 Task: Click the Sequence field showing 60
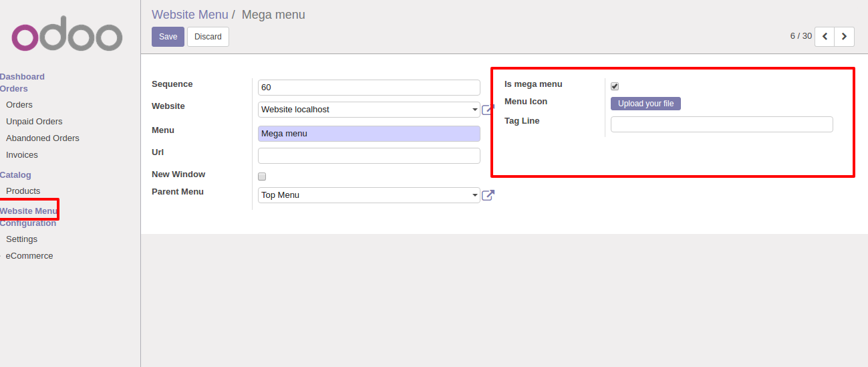(369, 88)
